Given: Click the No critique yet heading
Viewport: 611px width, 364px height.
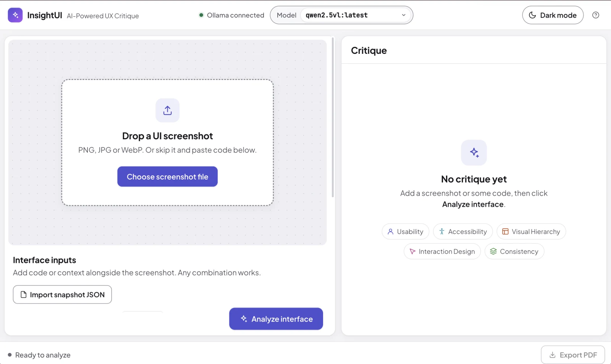Looking at the screenshot, I should pyautogui.click(x=474, y=179).
